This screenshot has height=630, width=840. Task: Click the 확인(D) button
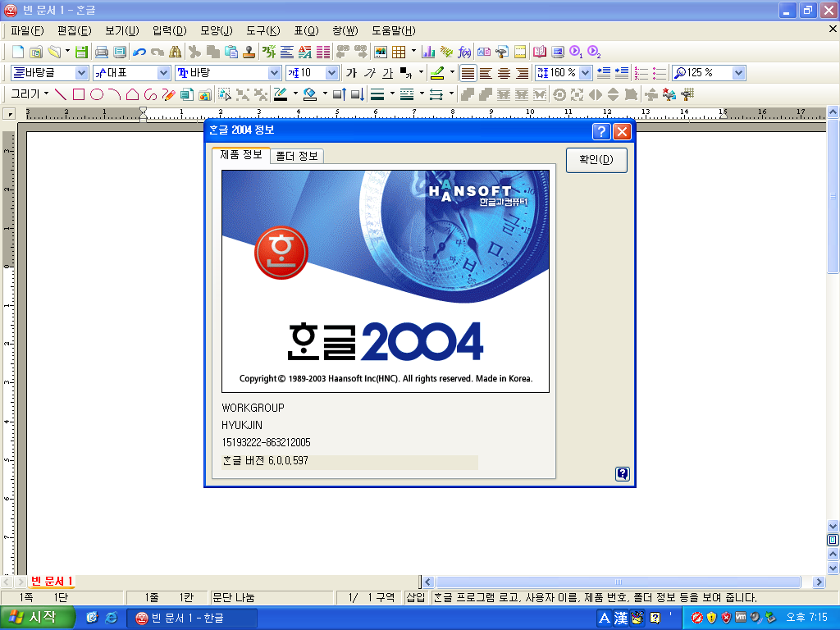click(x=596, y=160)
